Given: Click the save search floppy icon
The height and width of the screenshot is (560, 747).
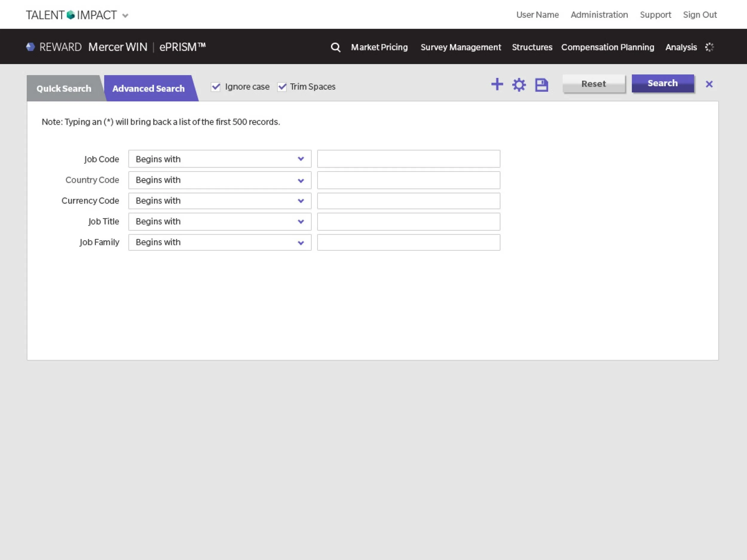Looking at the screenshot, I should click(541, 85).
